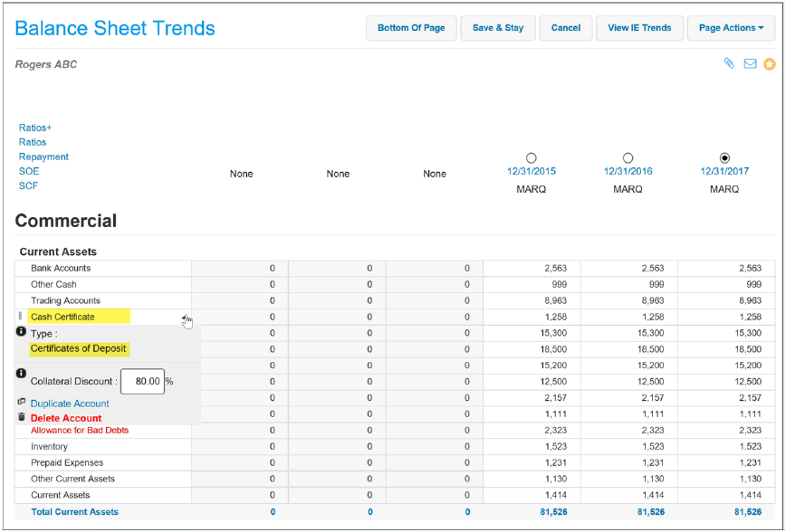The height and width of the screenshot is (532, 786).
Task: Click the Duplicate Account copy icon
Action: pyautogui.click(x=22, y=402)
